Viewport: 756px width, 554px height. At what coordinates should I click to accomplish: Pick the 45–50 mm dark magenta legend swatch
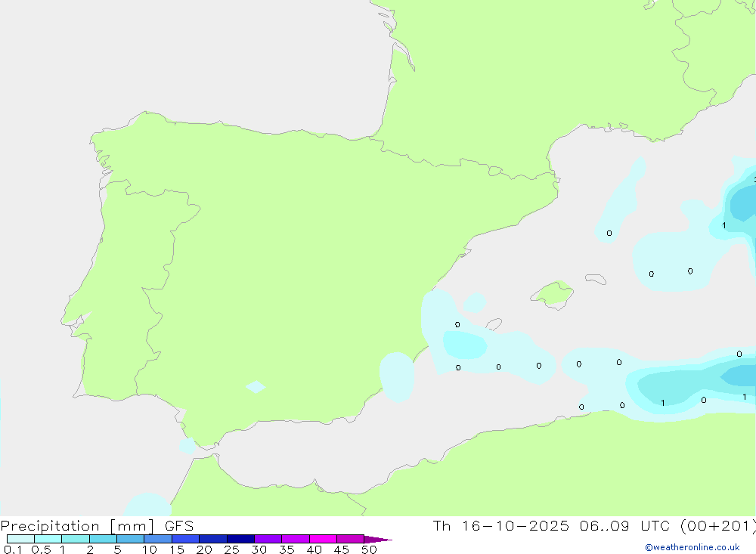click(x=351, y=539)
